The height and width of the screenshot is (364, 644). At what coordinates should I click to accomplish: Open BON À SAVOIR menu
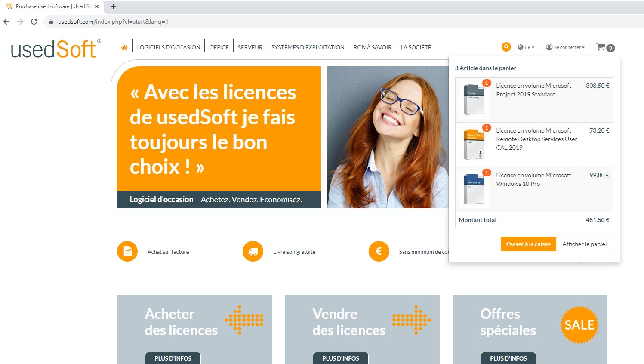(373, 47)
